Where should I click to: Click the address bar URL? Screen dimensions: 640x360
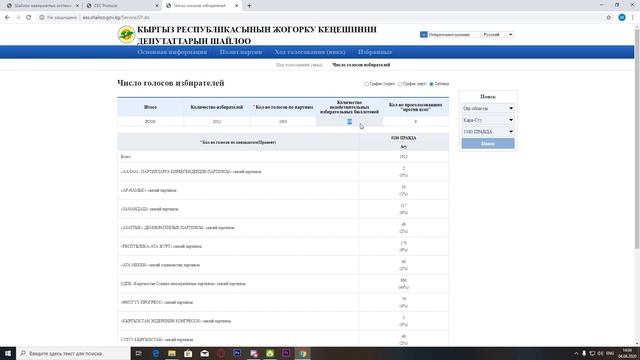click(x=116, y=18)
